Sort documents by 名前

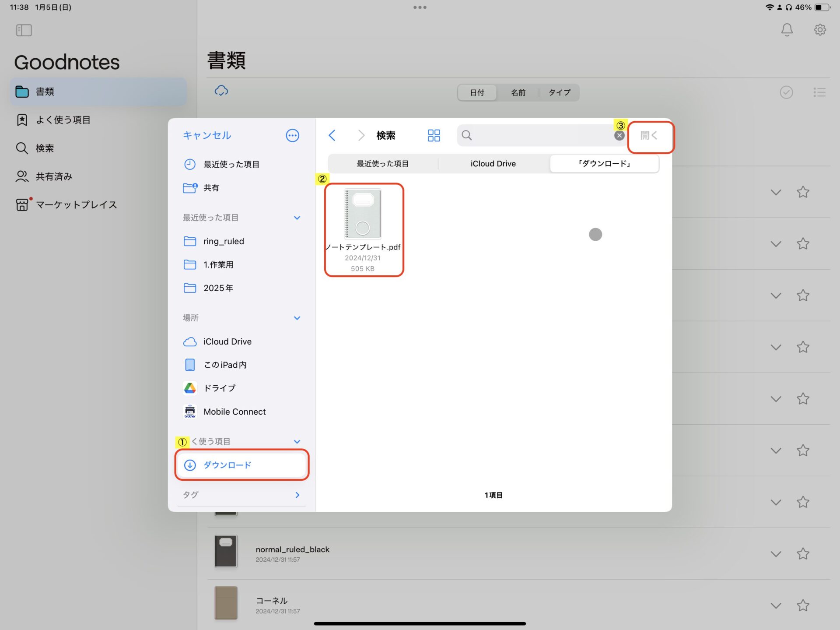coord(518,92)
